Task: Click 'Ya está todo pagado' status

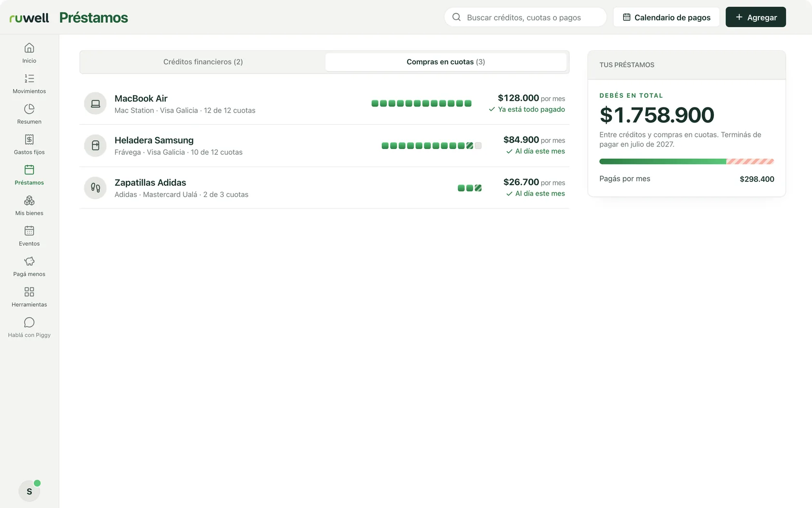Action: click(x=527, y=109)
